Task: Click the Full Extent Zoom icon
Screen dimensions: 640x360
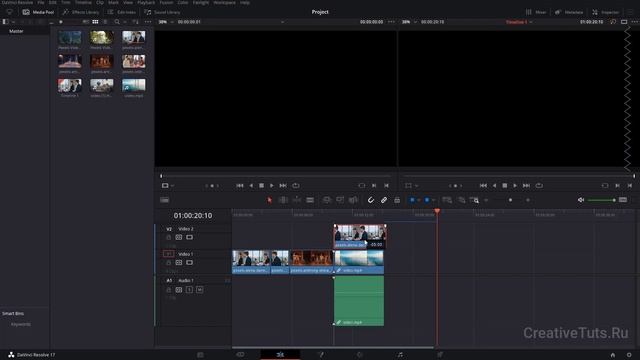Action: [x=447, y=200]
